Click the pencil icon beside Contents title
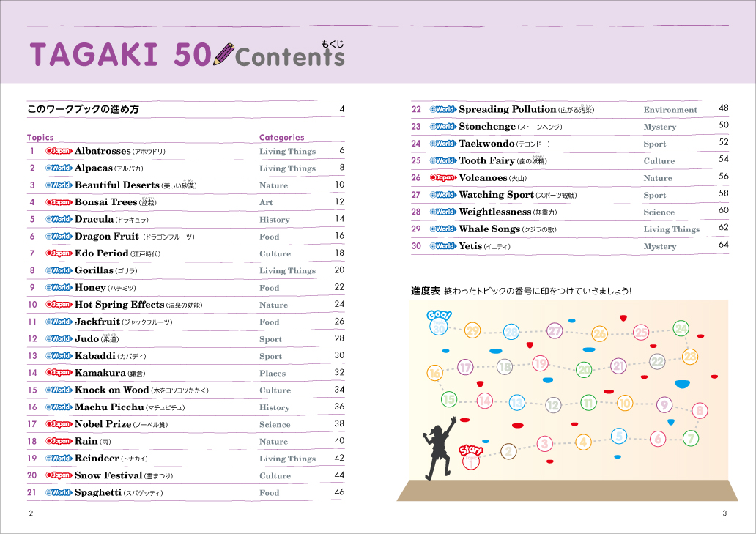The width and height of the screenshot is (756, 534). coord(223,54)
